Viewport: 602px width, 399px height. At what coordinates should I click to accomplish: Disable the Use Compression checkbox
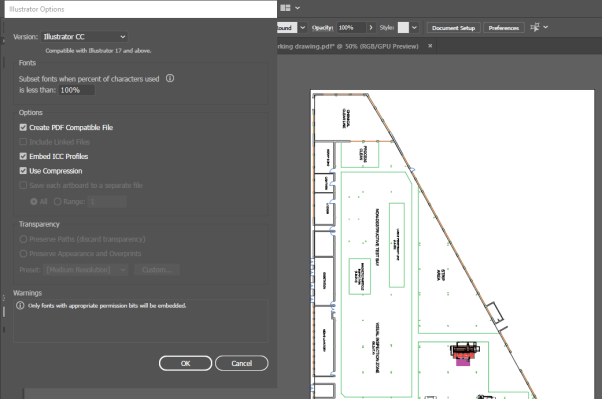coord(23,171)
